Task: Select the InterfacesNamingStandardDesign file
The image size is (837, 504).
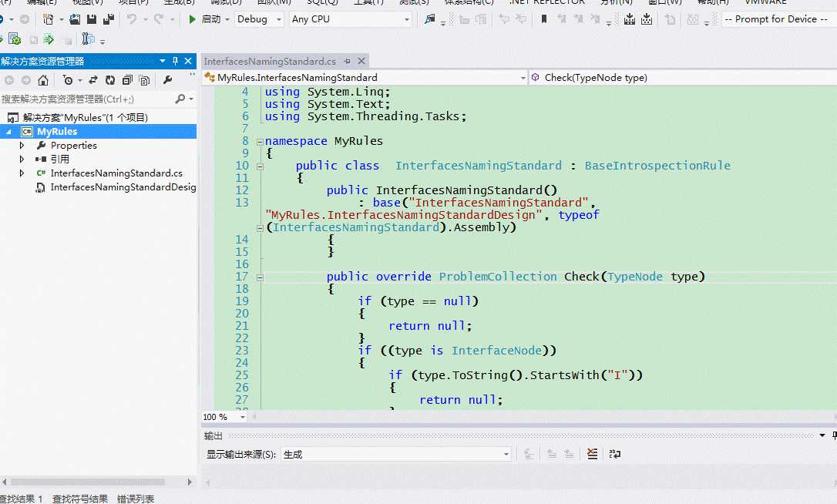Action: coord(123,186)
